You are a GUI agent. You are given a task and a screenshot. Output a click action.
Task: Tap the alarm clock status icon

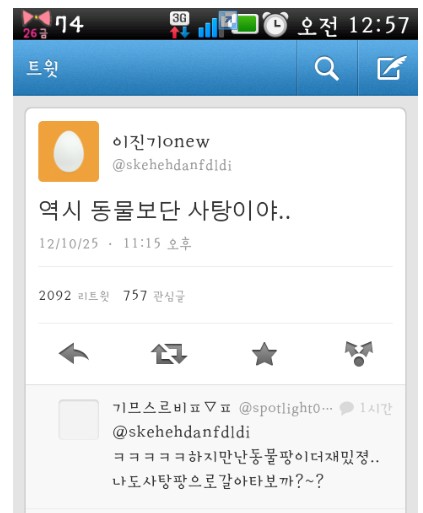coord(275,24)
